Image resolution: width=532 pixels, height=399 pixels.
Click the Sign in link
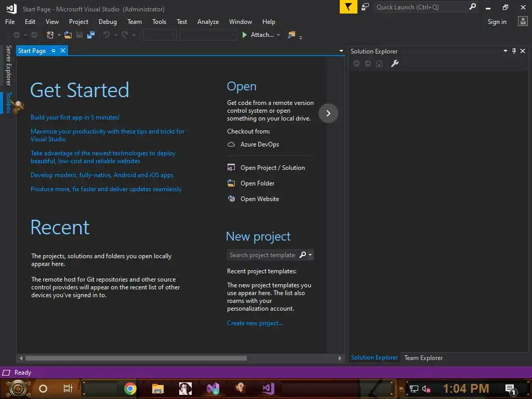pos(497,22)
